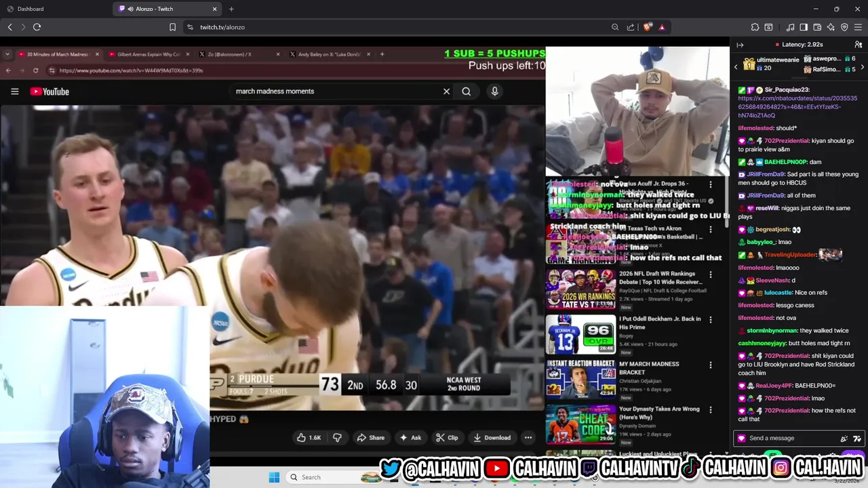Share this page via the address bar
This screenshot has height=488, width=868.
pos(631,27)
